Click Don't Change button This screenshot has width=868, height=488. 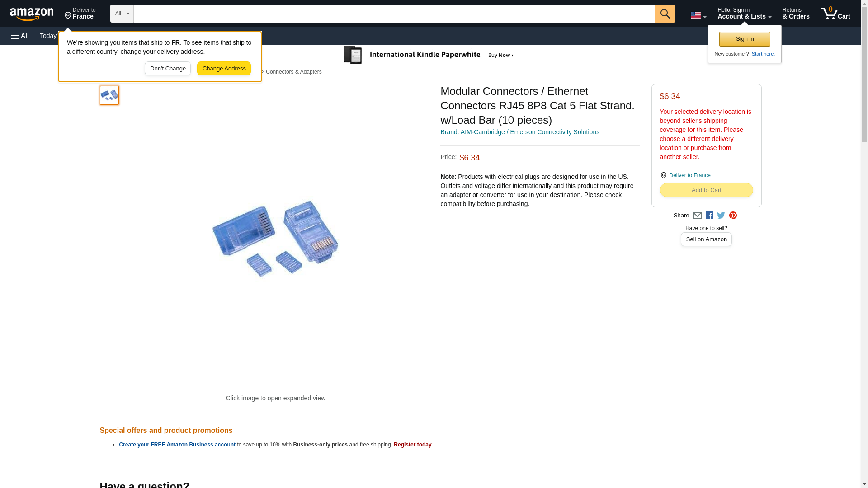click(168, 69)
